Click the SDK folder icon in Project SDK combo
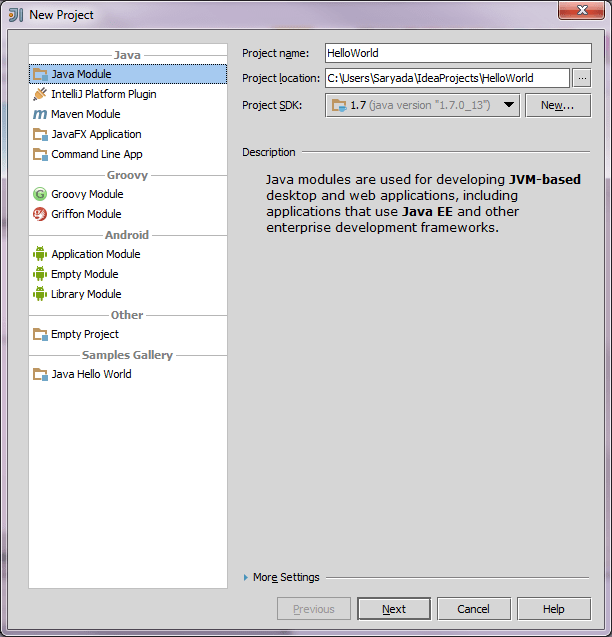This screenshot has height=637, width=612. pyautogui.click(x=339, y=106)
